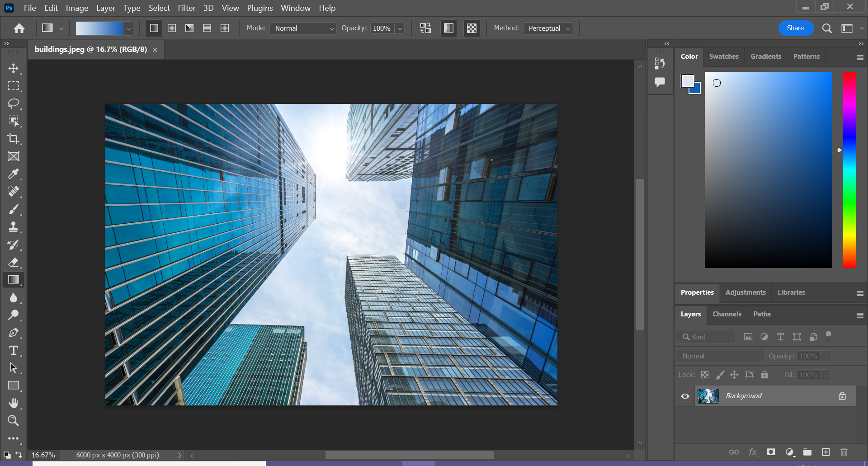Screen dimensions: 868x466
Task: Pick the Crop tool
Action: tap(14, 139)
